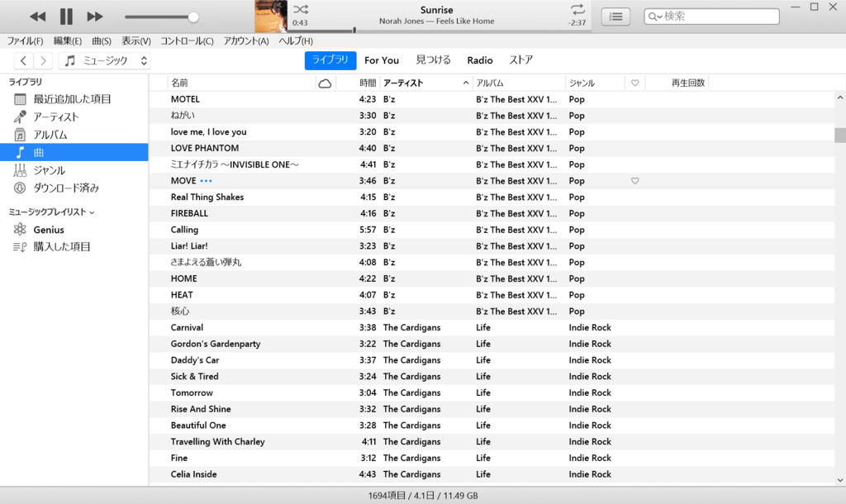Navigate back using the back chevron
The image size is (846, 504).
23,60
